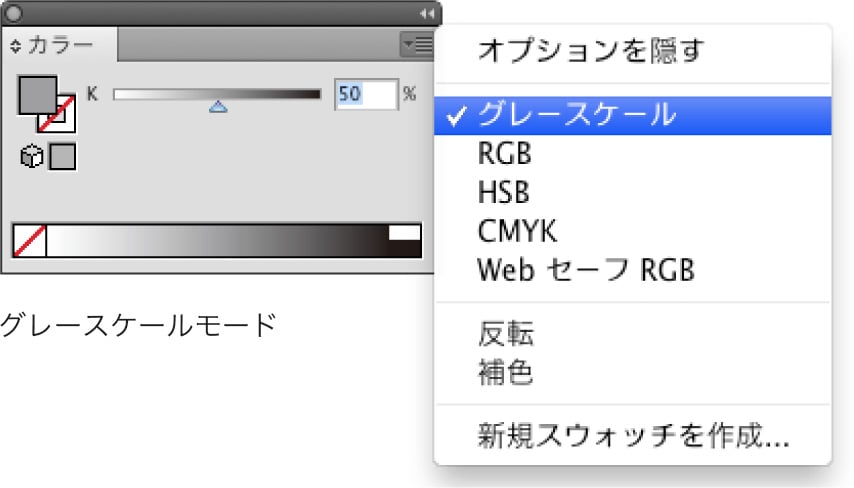Image resolution: width=854 pixels, height=488 pixels.
Task: Click the out-of-web-color cube warning icon
Action: [x=31, y=157]
